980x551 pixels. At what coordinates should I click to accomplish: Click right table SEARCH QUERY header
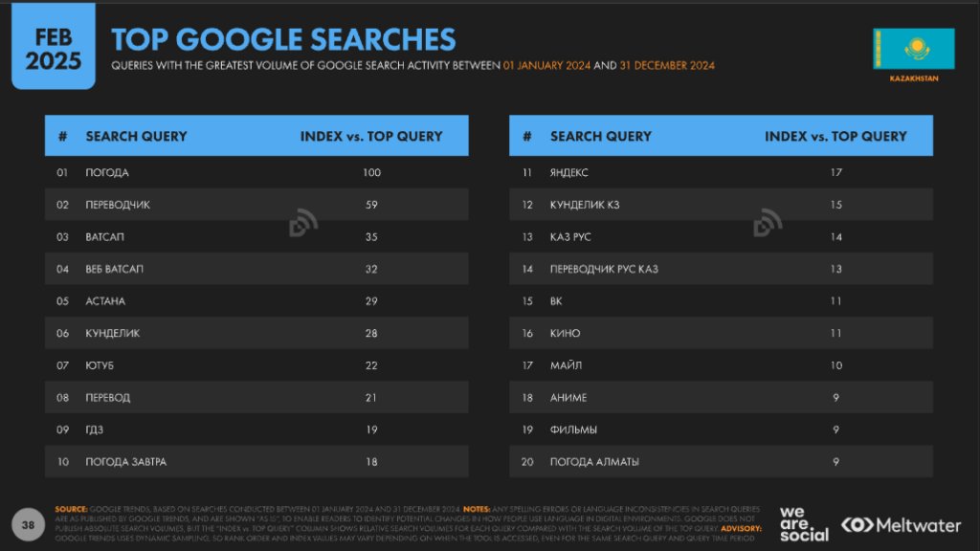coord(601,136)
